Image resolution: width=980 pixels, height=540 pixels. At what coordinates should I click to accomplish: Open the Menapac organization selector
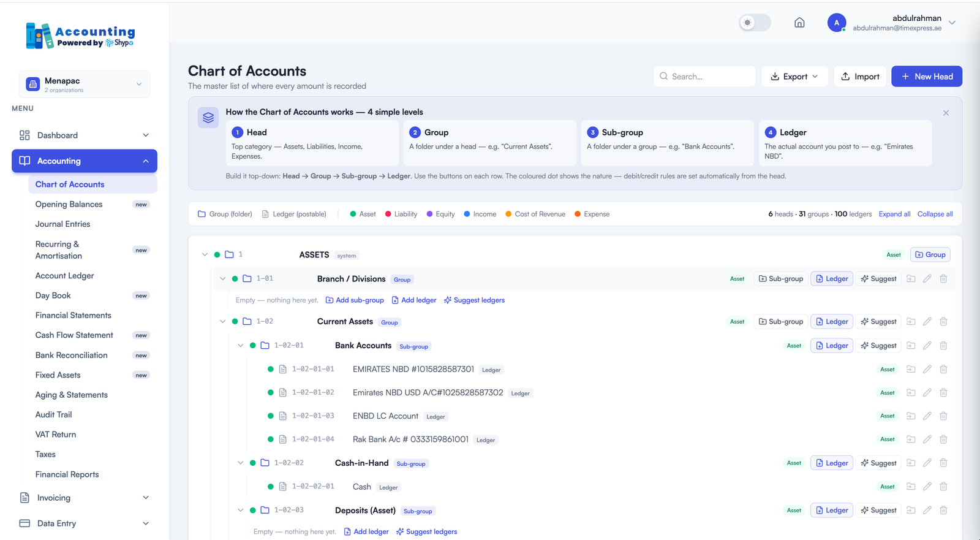[85, 85]
